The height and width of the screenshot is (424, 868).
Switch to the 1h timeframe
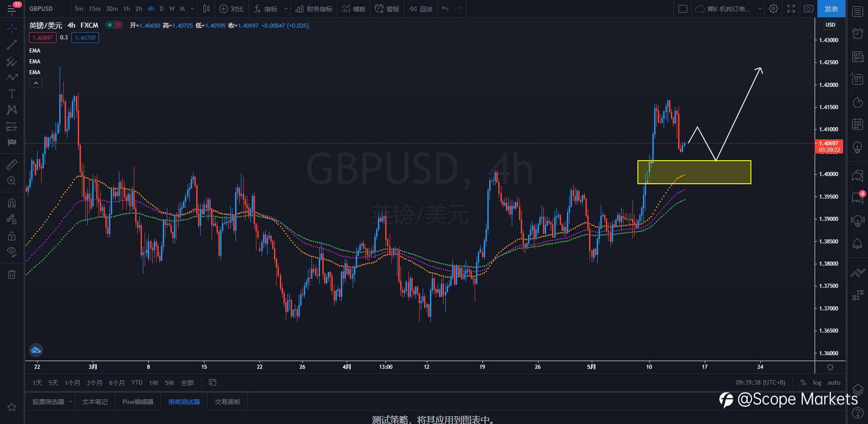coord(127,9)
